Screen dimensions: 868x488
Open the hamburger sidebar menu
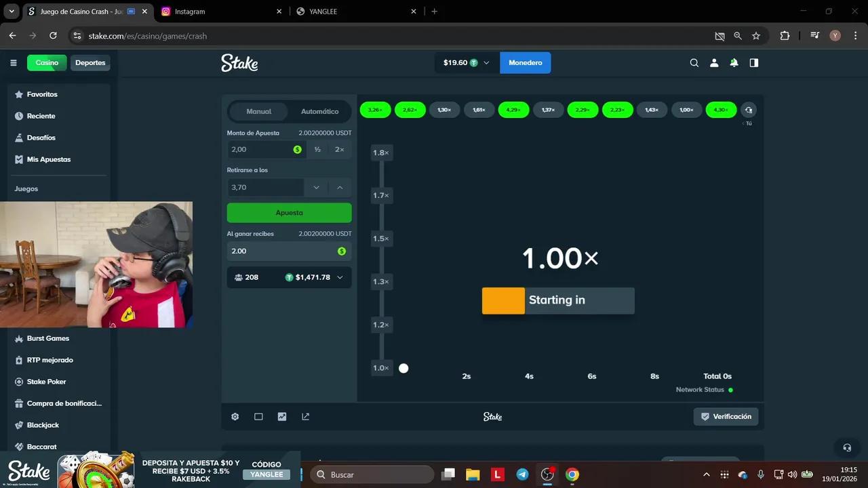coord(14,63)
